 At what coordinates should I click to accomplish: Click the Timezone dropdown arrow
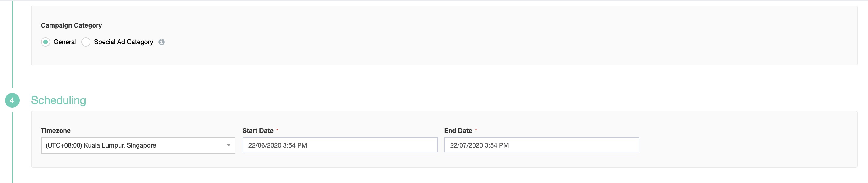pos(228,145)
